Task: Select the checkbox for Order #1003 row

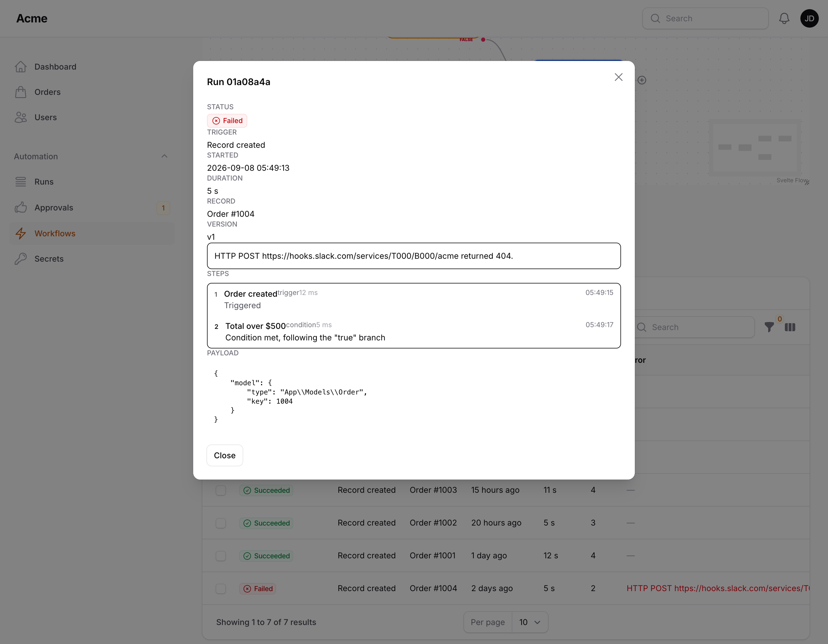Action: coord(221,490)
